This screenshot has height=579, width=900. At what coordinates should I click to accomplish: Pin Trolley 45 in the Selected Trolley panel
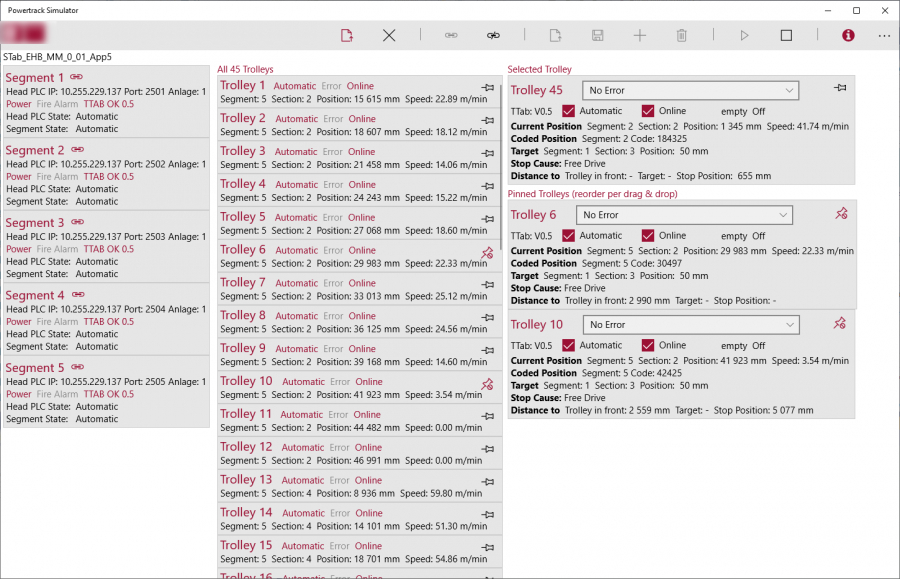point(840,89)
